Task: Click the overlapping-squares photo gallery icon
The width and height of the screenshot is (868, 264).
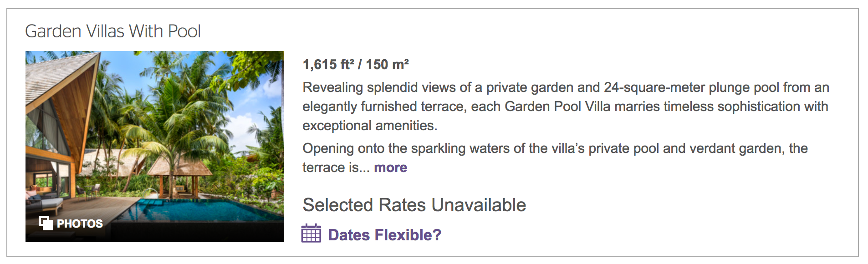Action: (x=46, y=223)
